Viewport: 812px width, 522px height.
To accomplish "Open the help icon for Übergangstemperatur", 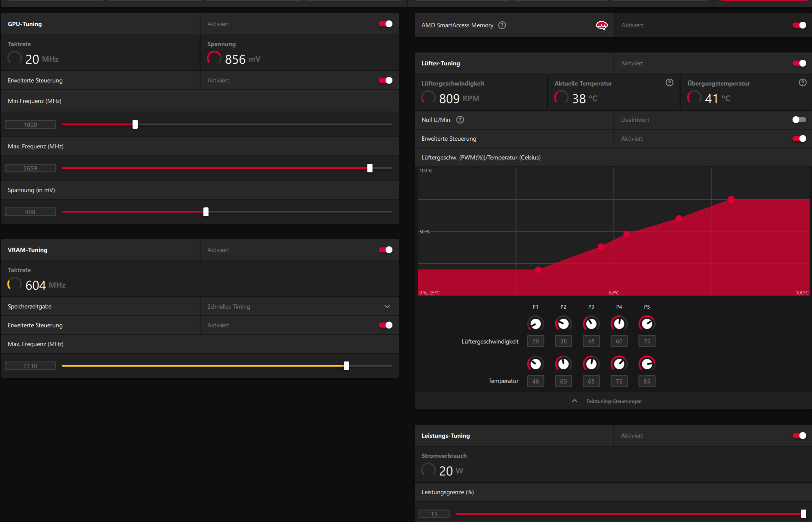I will pos(802,82).
